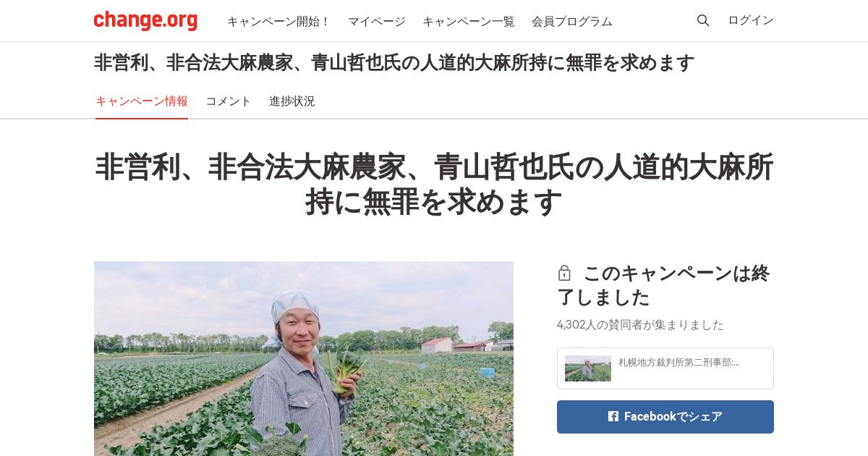868x456 pixels.
Task: Click the lock icon beside campaign ended heading
Action: click(564, 274)
